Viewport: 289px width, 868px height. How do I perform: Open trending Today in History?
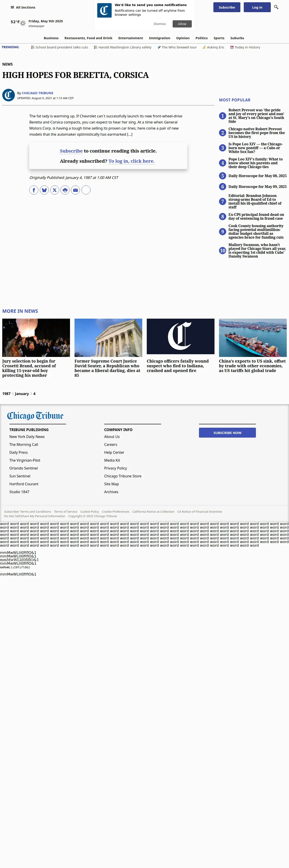[x=245, y=48]
